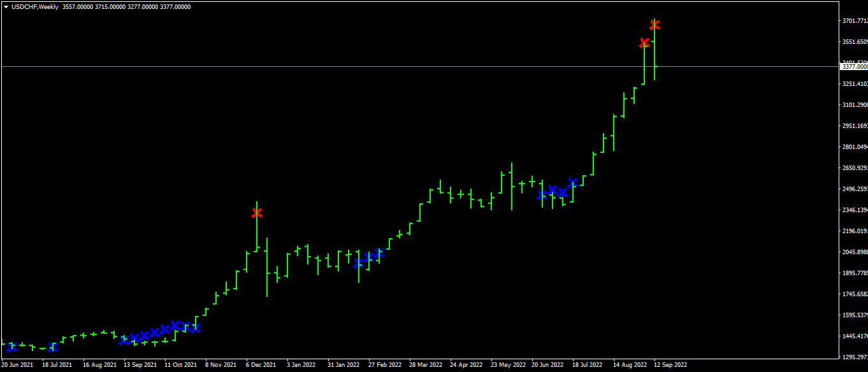Select the red X marker near 3551 level

click(x=644, y=43)
